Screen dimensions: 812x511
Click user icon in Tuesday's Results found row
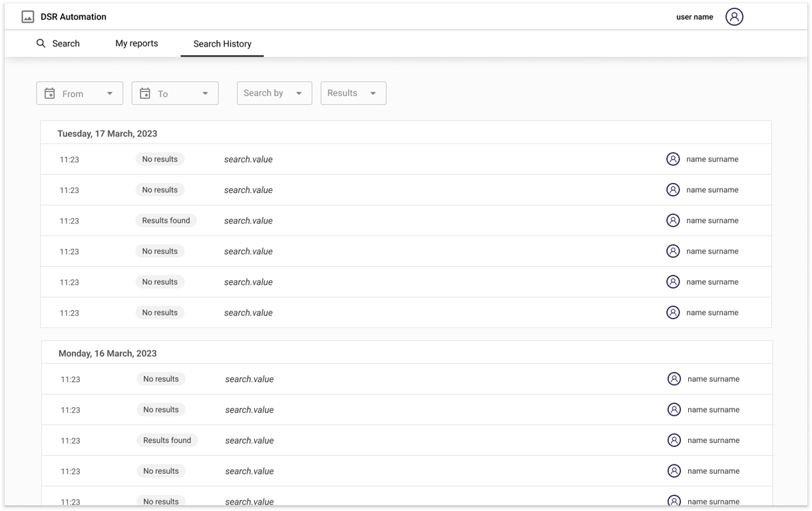point(673,220)
